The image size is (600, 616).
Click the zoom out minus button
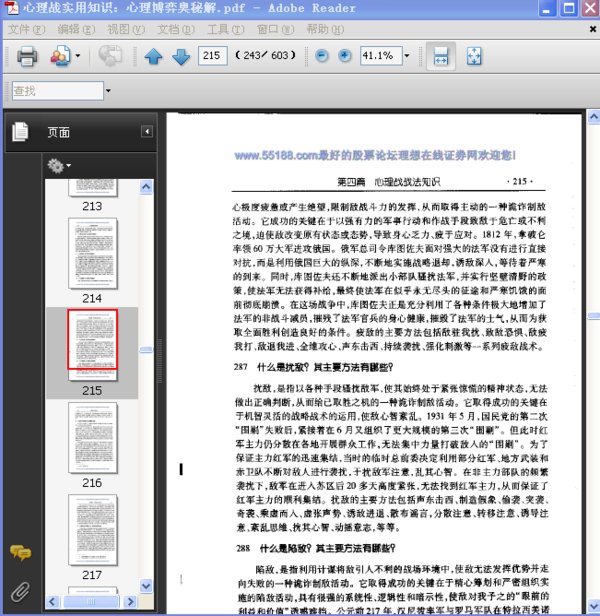(x=322, y=56)
